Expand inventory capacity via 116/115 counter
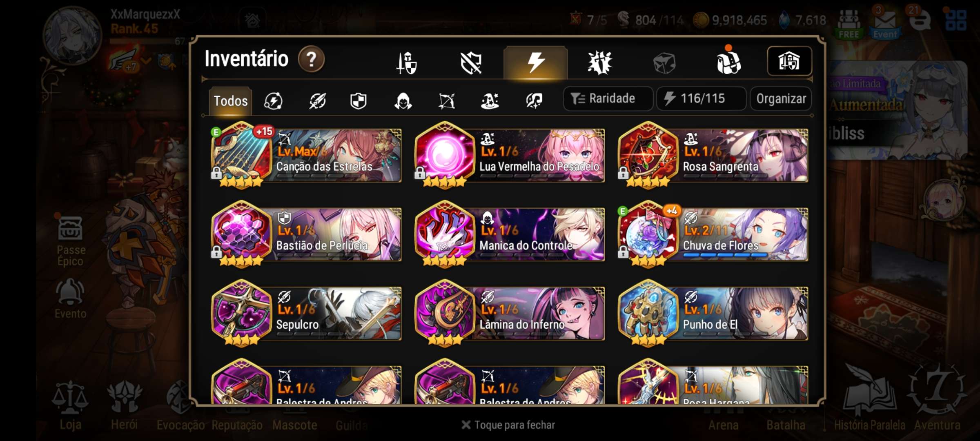980x441 pixels. point(701,98)
